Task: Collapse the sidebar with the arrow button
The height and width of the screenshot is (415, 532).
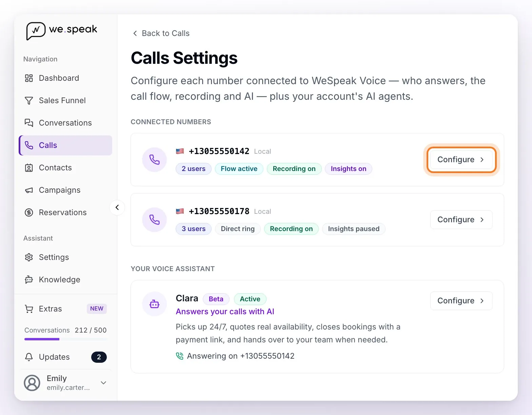Action: pos(117,207)
